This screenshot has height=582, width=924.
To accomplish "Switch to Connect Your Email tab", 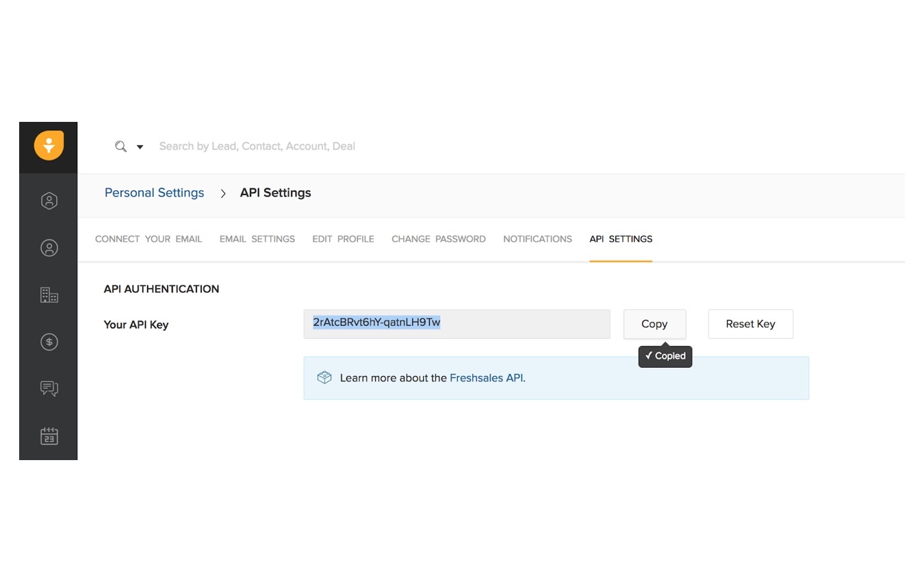I will click(149, 239).
